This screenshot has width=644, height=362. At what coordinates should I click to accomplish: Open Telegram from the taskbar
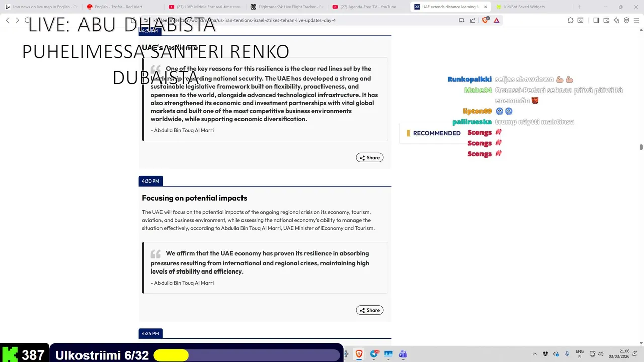[x=374, y=354]
